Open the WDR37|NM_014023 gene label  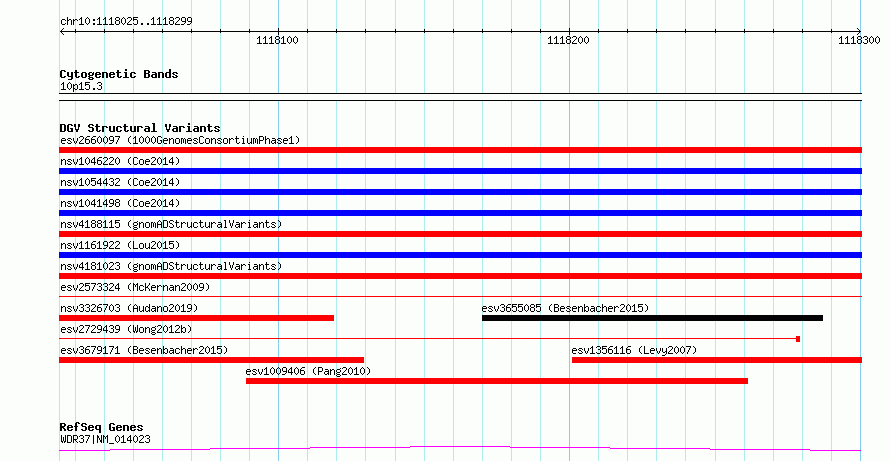tap(105, 439)
